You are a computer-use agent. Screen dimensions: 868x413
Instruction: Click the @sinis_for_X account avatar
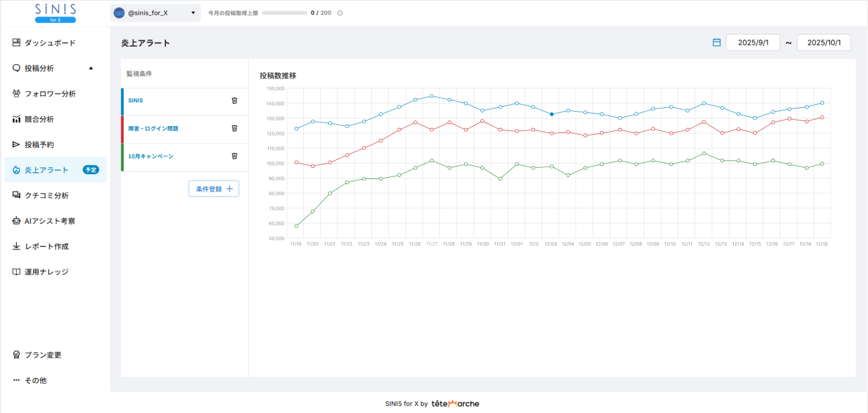click(x=119, y=13)
